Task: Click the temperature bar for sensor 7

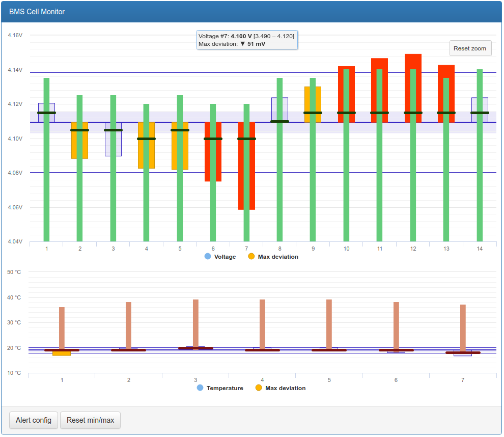Action: 463,326
